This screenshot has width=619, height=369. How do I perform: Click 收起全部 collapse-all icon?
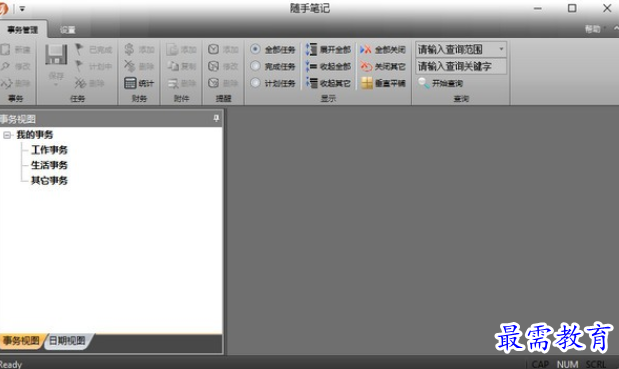[x=311, y=66]
